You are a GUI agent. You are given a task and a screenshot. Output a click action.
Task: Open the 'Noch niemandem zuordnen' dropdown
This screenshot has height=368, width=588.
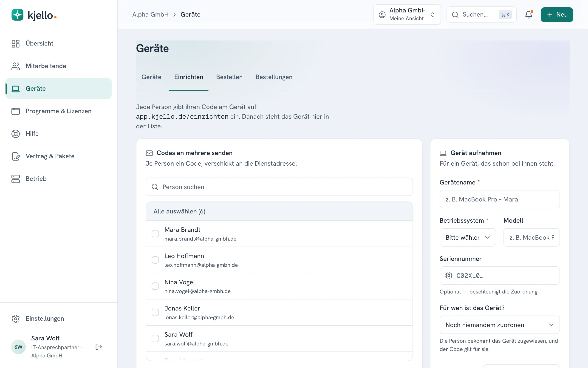[500, 325]
